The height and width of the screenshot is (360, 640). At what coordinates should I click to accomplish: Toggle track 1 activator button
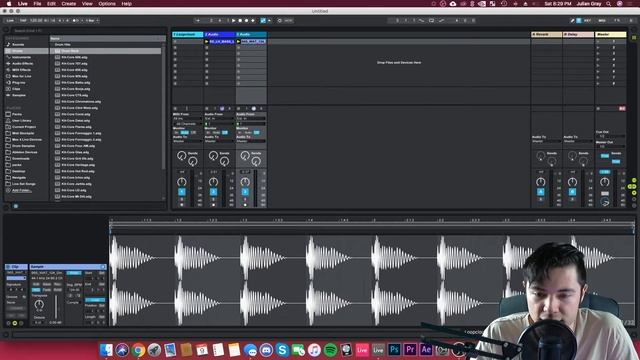pyautogui.click(x=182, y=192)
